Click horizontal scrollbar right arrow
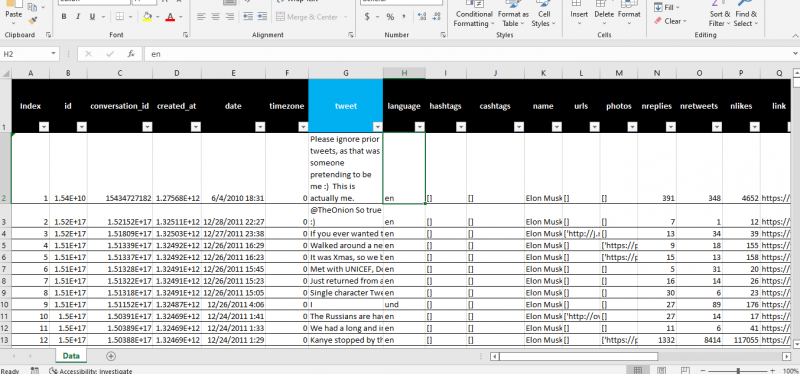This screenshot has height=374, width=800. point(786,356)
